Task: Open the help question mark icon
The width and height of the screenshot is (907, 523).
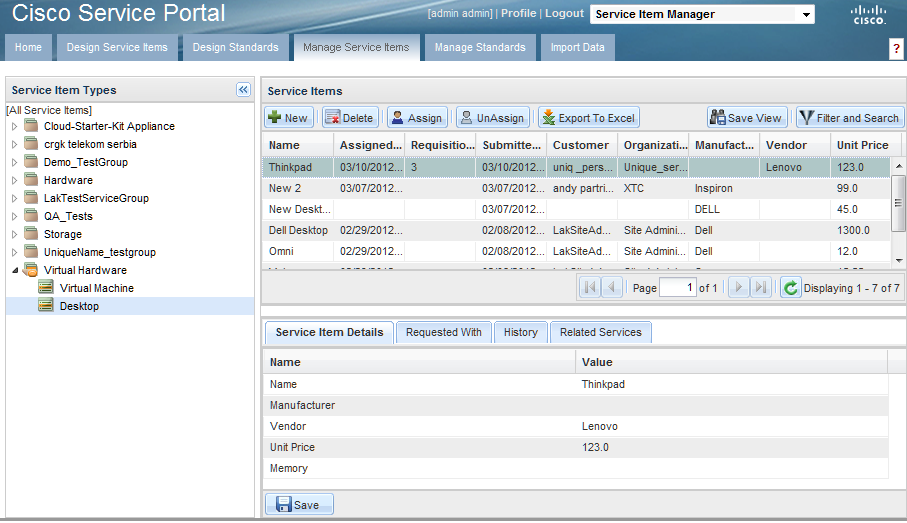Action: (x=895, y=50)
